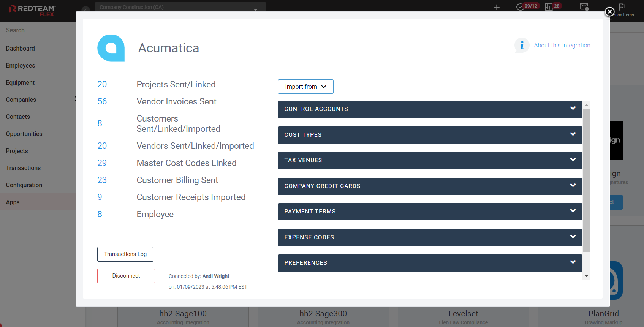Image resolution: width=644 pixels, height=327 pixels.
Task: Click the Vendor Invoices Sent label
Action: pyautogui.click(x=176, y=101)
